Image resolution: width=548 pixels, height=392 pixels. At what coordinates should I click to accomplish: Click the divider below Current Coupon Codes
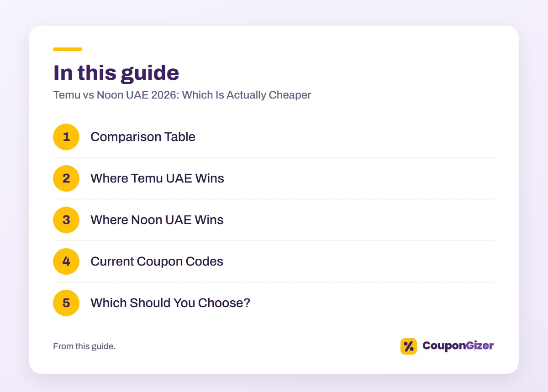click(x=274, y=282)
